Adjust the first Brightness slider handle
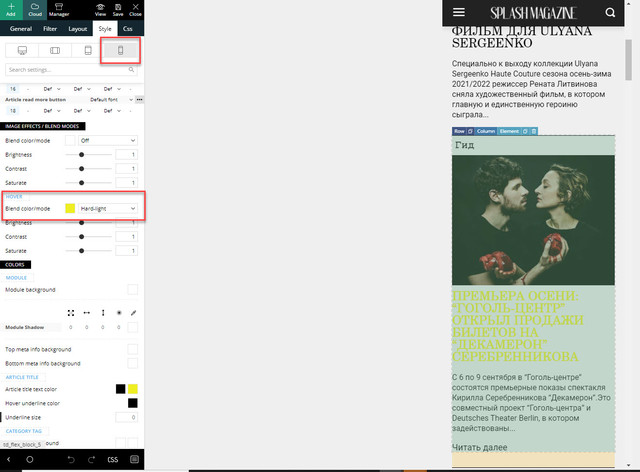Screen dimensions: 640x472 coord(82,155)
